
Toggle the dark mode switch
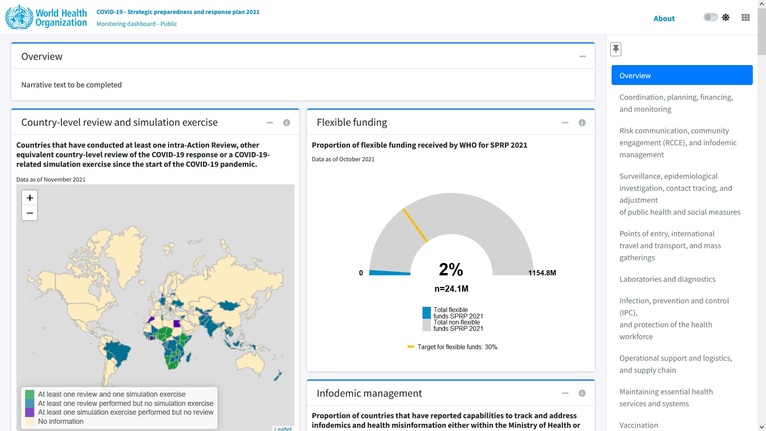710,18
